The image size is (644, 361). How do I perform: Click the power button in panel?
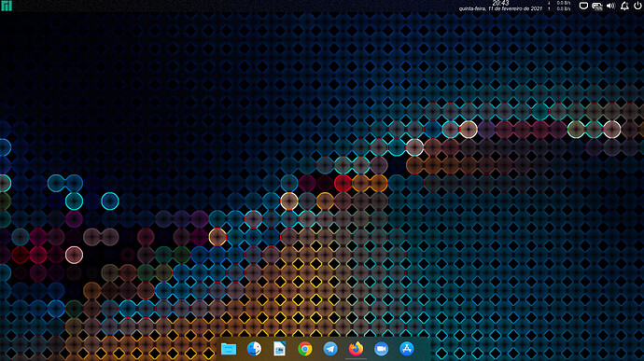[x=637, y=6]
